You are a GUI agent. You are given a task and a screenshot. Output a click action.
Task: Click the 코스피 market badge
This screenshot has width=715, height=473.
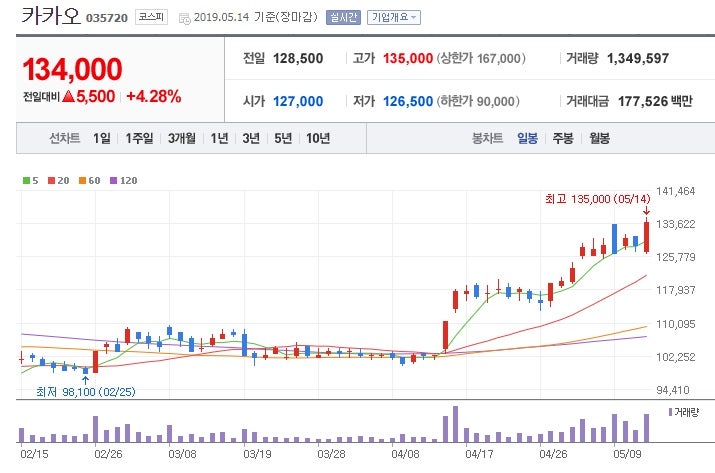151,17
